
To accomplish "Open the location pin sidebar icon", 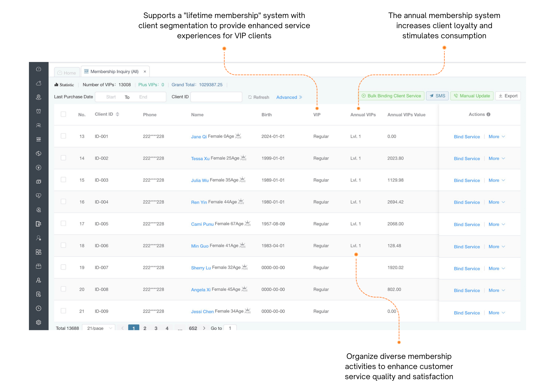I will (39, 97).
